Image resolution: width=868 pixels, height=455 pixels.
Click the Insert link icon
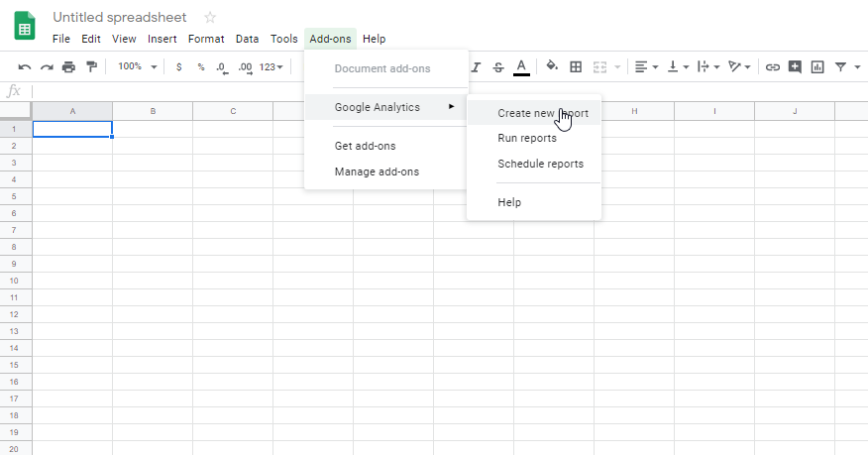772,67
